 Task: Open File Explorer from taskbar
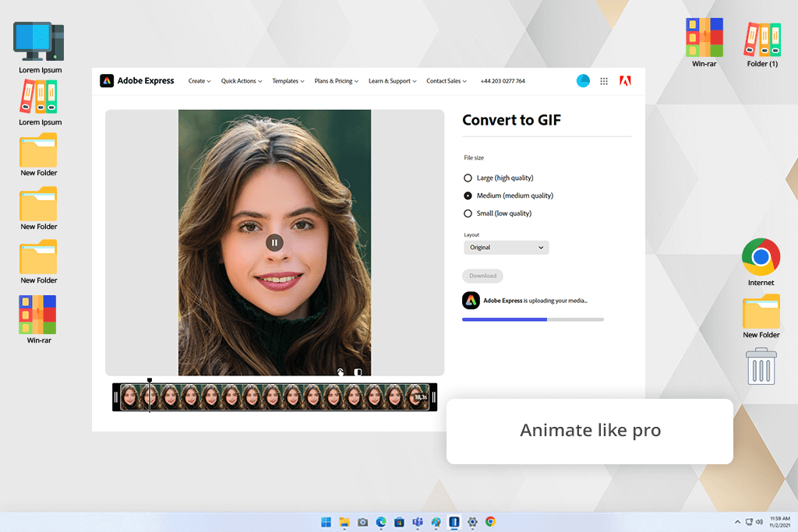pyautogui.click(x=344, y=522)
